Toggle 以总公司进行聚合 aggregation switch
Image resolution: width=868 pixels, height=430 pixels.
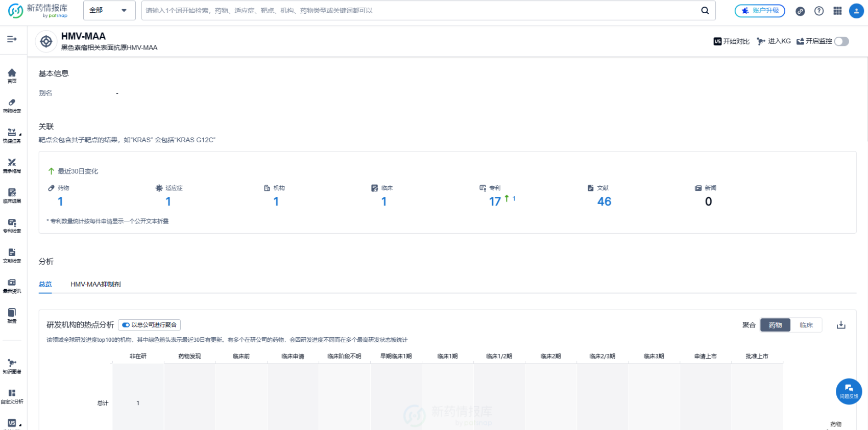(126, 325)
